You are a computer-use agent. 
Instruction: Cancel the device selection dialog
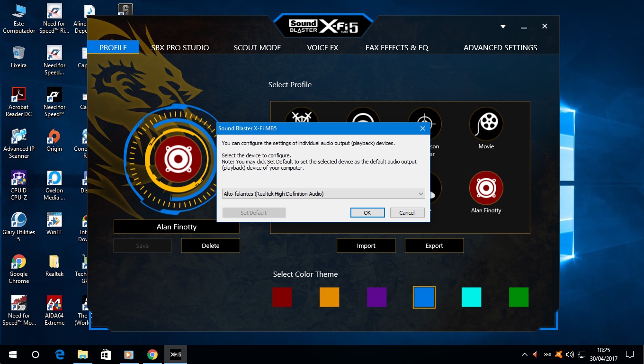[407, 213]
